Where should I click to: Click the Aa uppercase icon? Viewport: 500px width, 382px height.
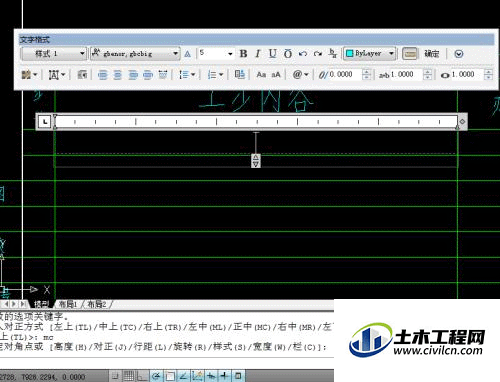coord(261,75)
